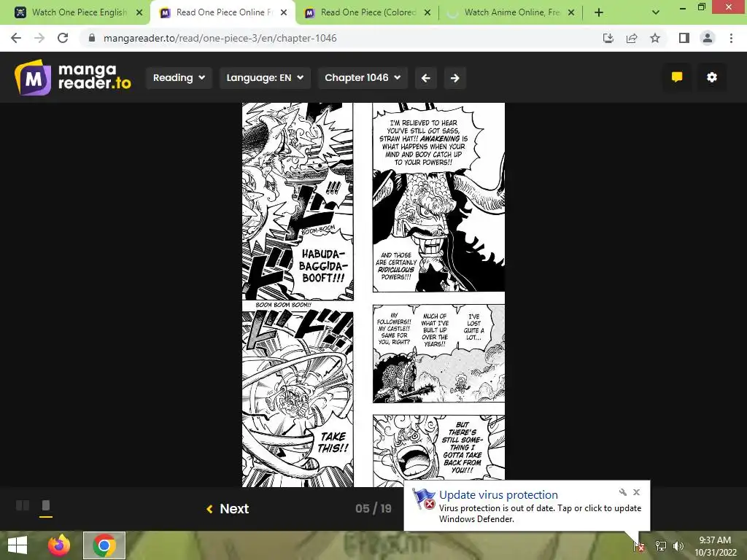Open the yellow comments icon

tap(677, 77)
